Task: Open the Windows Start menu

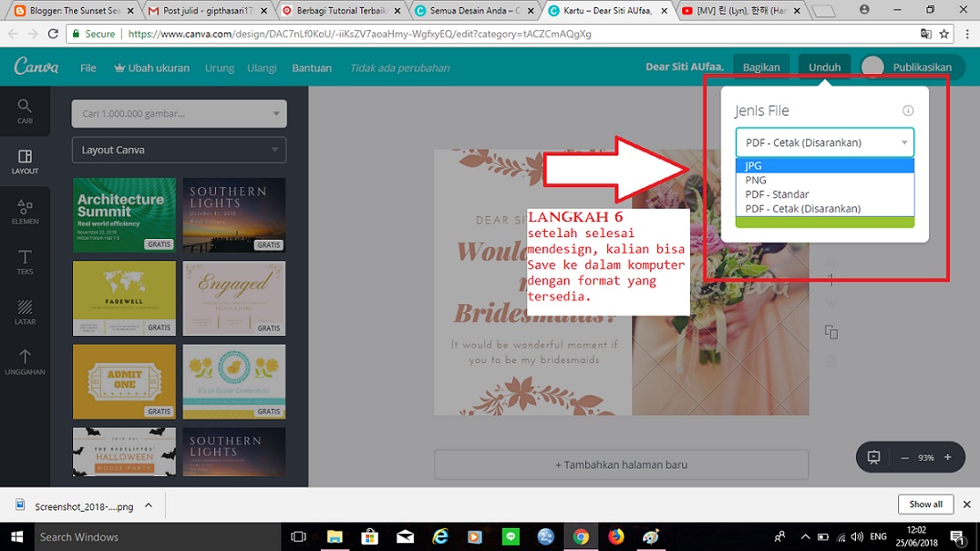Action: point(16,536)
